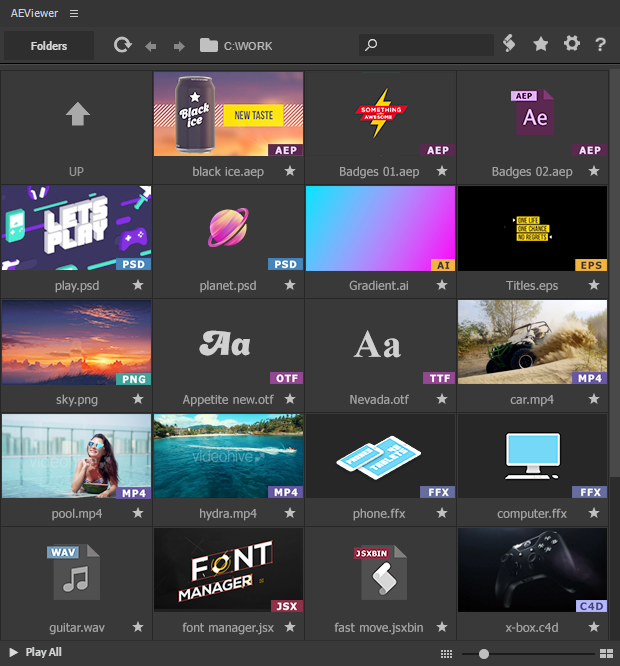Click the thumbnail size slider handle

pos(484,653)
